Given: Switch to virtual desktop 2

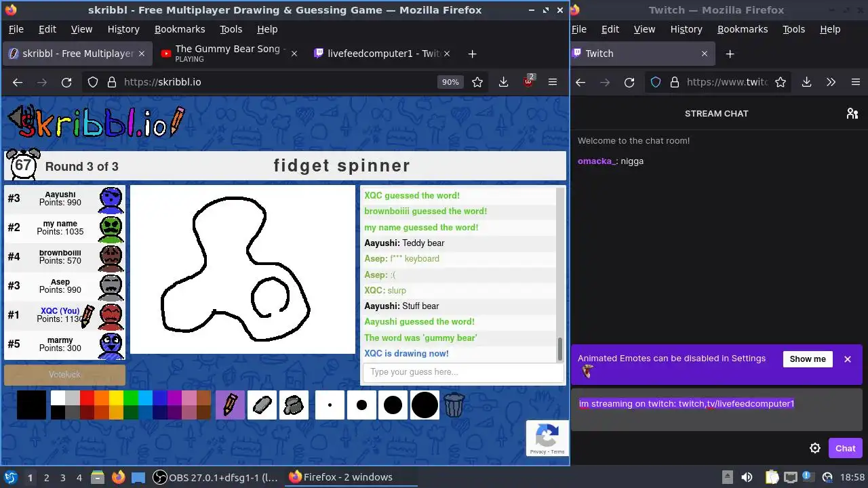Looking at the screenshot, I should [46, 477].
